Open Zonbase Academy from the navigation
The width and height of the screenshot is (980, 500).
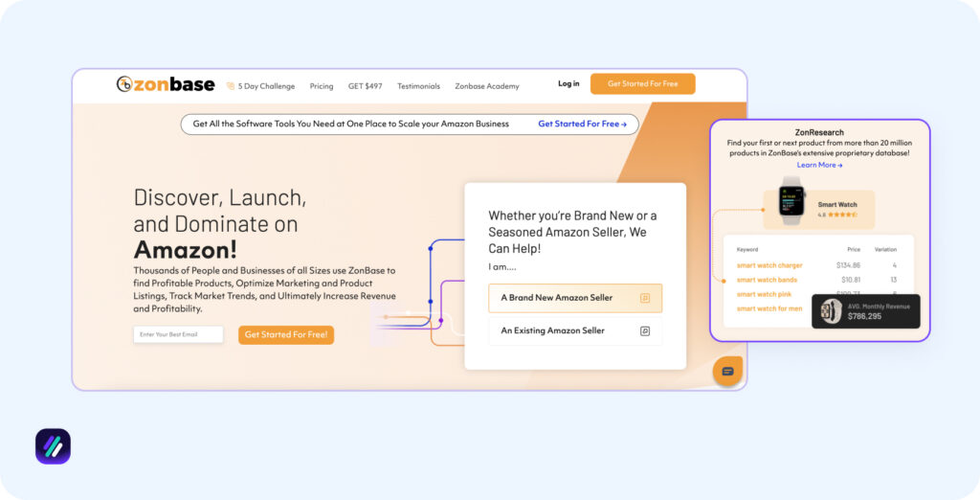(x=487, y=86)
